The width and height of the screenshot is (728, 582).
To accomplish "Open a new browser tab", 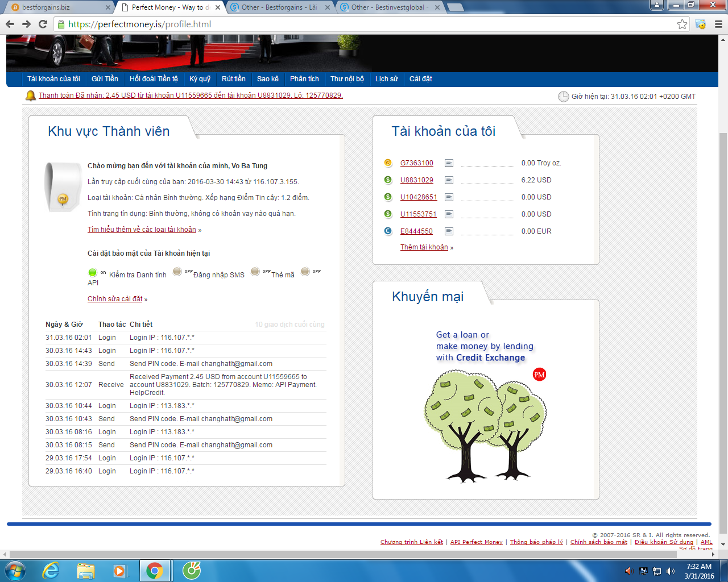I will (x=455, y=7).
